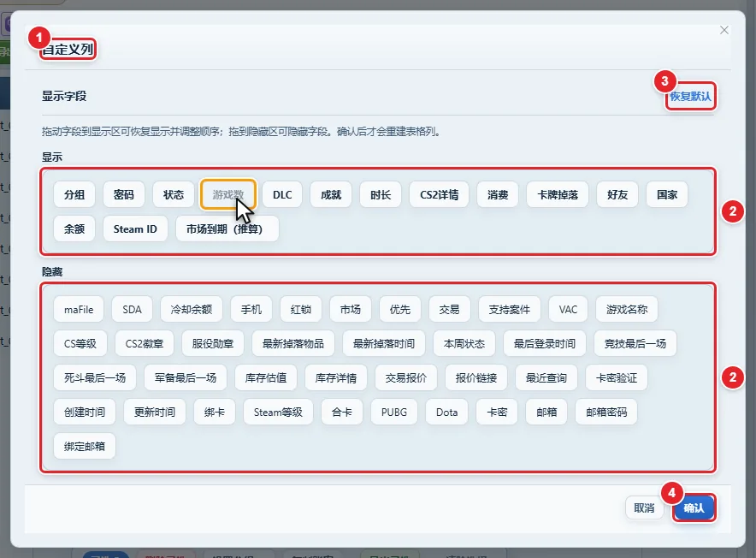
Task: Click the hidden 军备最后一场 chip
Action: 186,378
